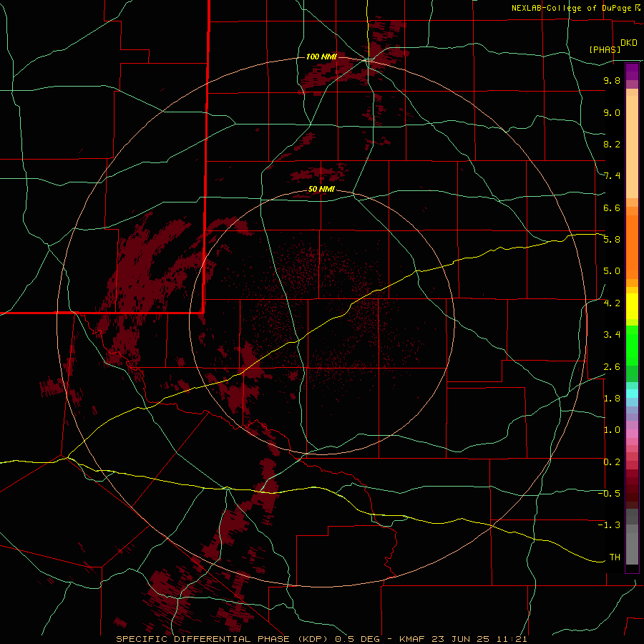Click the 5.8 scale value
Screen dimensions: 644x644
tap(612, 240)
